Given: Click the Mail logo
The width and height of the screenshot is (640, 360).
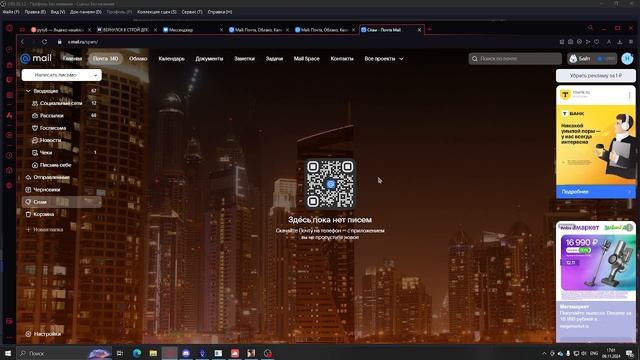Looking at the screenshot, I should coord(36,58).
